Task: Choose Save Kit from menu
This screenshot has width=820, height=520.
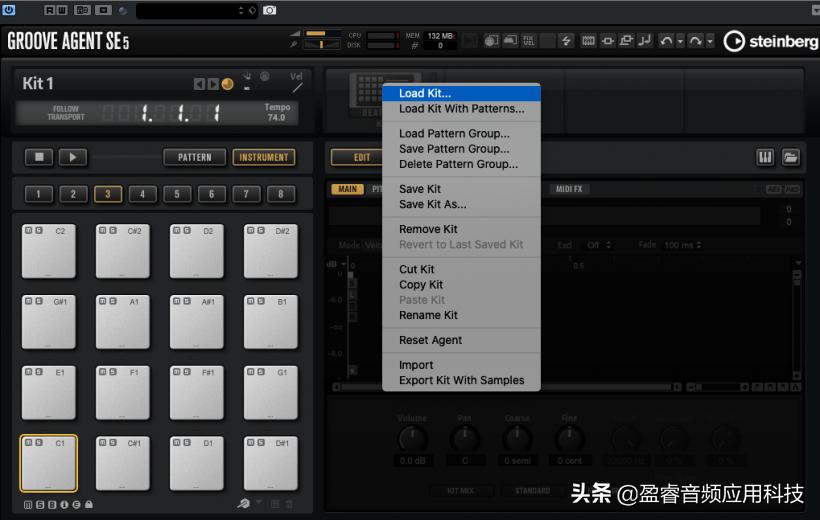Action: (x=461, y=189)
